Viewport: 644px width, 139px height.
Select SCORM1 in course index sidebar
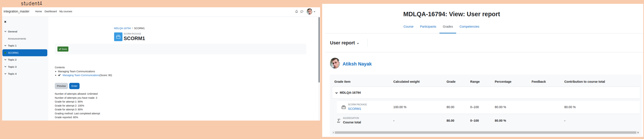click(25, 53)
